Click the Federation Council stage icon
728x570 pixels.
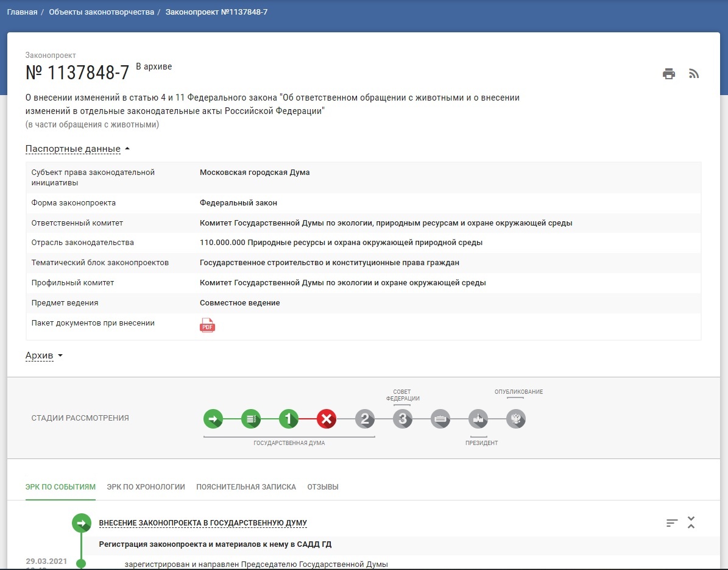(440, 419)
